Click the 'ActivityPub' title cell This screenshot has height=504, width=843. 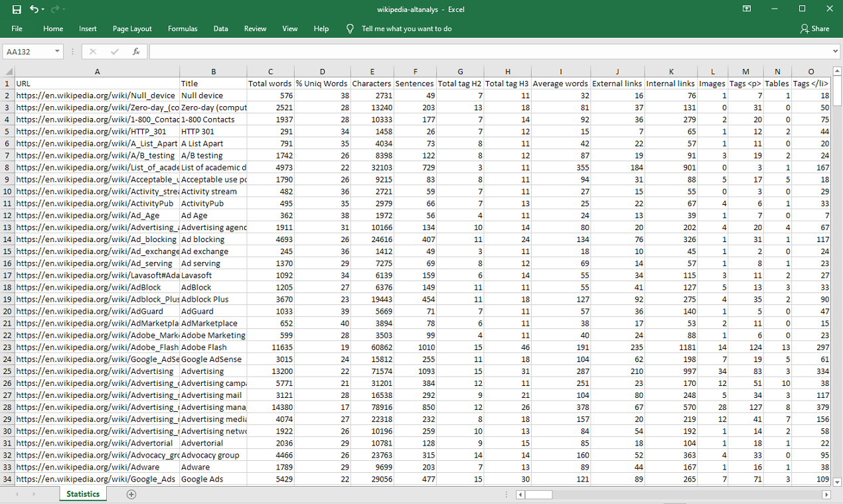213,203
